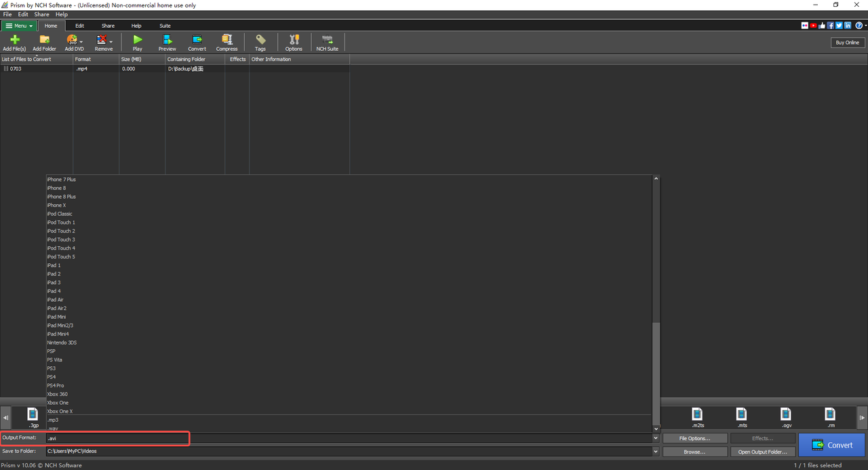
Task: Choose .mp3 from format list
Action: coord(53,420)
